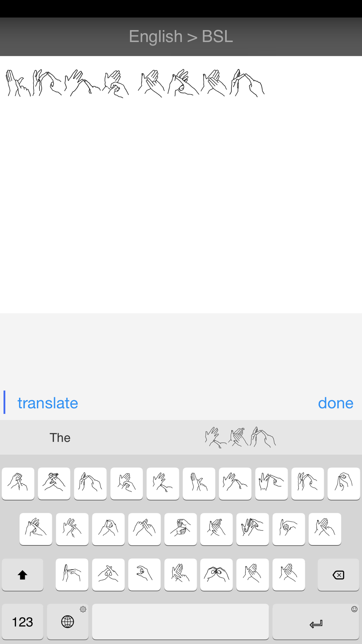Screen dimensions: 362x644
Task: Tap the BSL sign key in M position
Action: (x=289, y=574)
